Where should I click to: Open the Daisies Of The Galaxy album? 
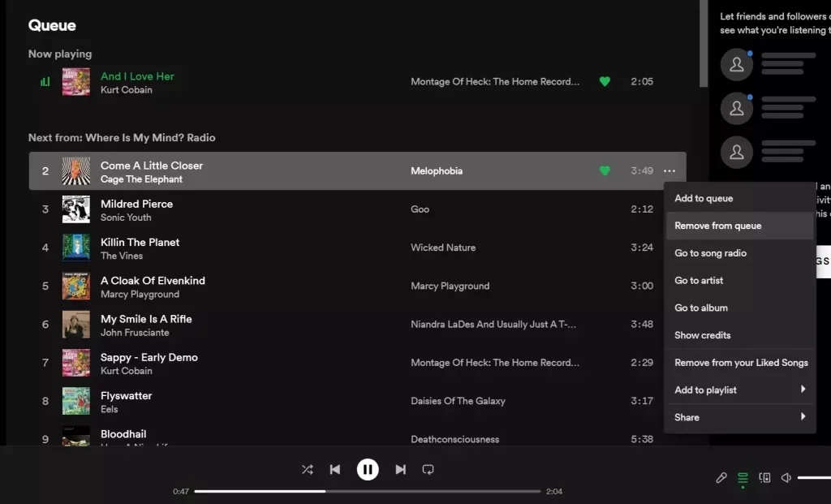click(458, 401)
